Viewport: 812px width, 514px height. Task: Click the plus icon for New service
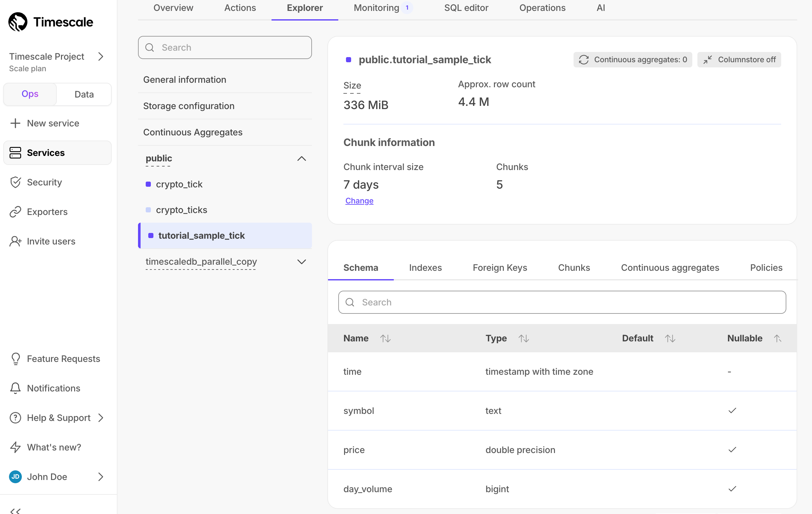click(15, 123)
